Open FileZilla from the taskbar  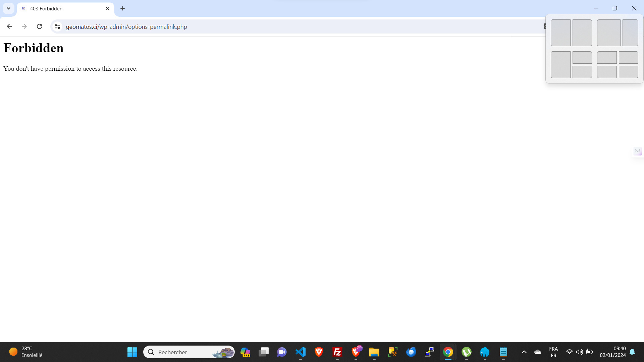click(337, 352)
